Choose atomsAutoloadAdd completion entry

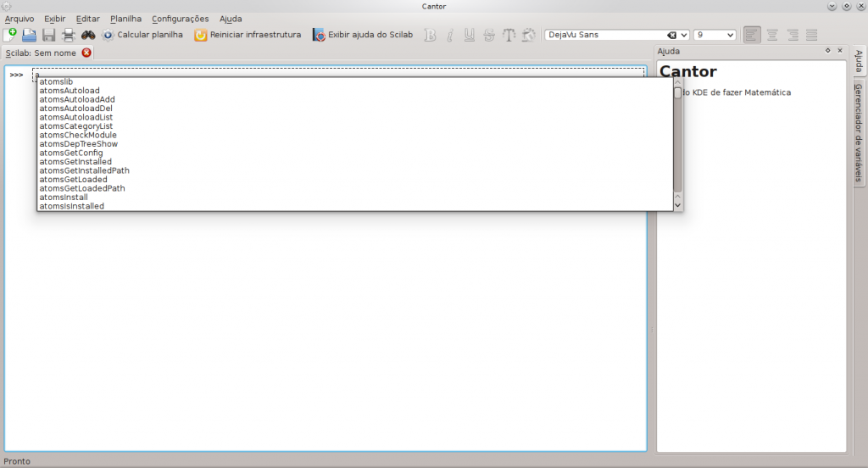tap(355, 100)
